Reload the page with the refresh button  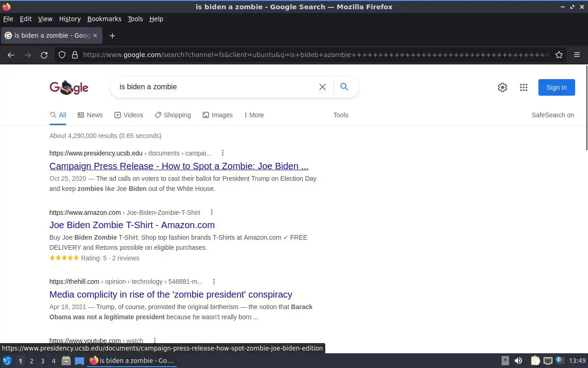point(44,55)
